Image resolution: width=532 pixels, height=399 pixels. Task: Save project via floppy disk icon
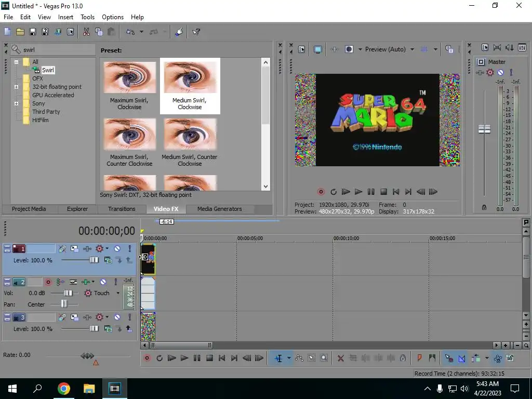click(33, 32)
